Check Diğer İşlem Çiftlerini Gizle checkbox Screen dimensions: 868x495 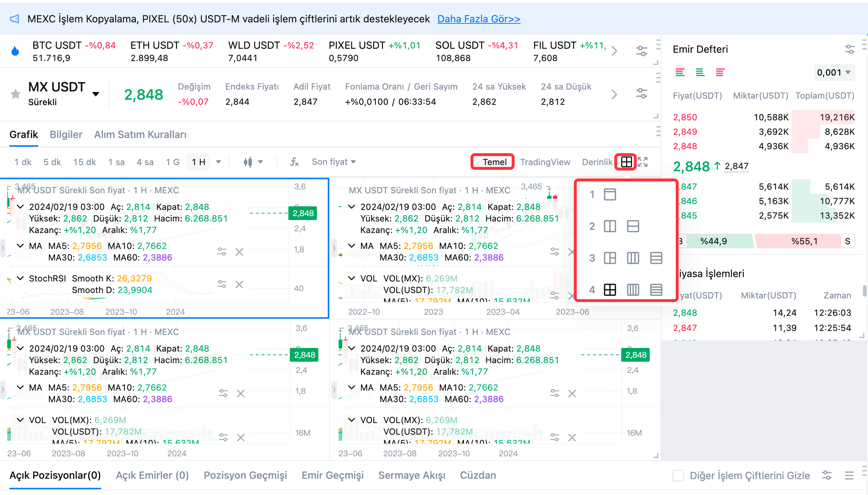678,475
